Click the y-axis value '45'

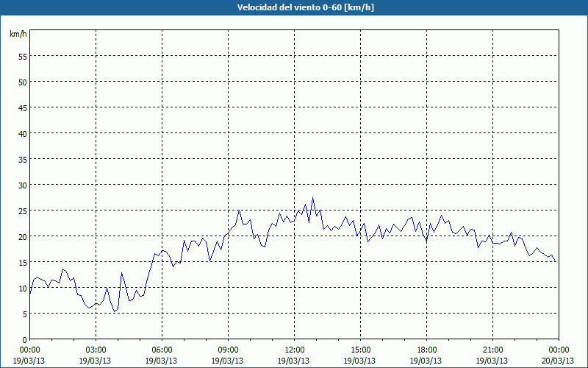(23, 107)
